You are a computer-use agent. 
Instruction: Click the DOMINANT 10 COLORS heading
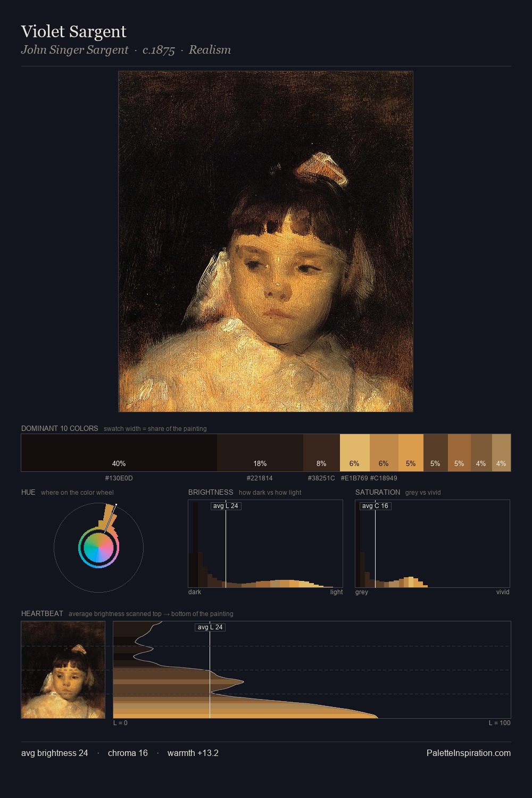[60, 428]
